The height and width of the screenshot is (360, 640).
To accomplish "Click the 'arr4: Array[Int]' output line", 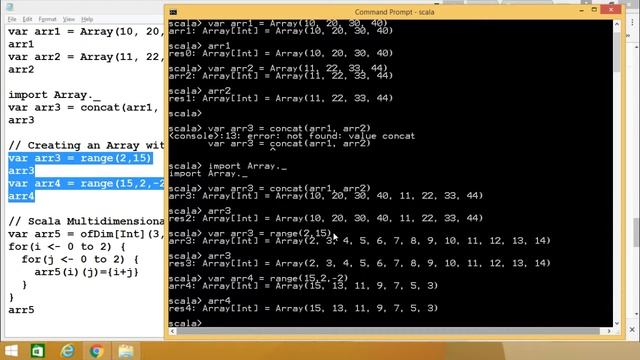I will pos(303,286).
